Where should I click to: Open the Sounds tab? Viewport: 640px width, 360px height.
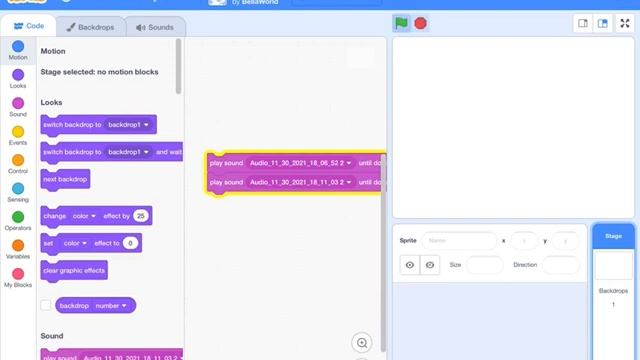coord(155,27)
